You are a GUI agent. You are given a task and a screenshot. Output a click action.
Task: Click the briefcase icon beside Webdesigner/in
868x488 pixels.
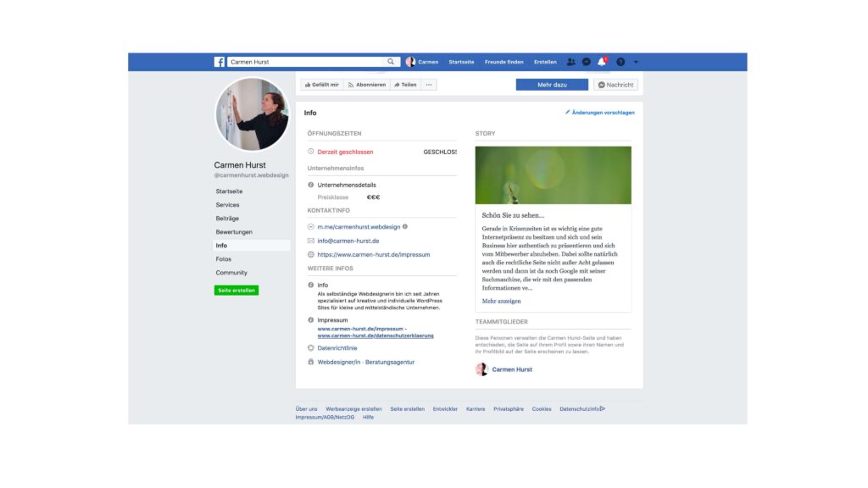(x=310, y=362)
